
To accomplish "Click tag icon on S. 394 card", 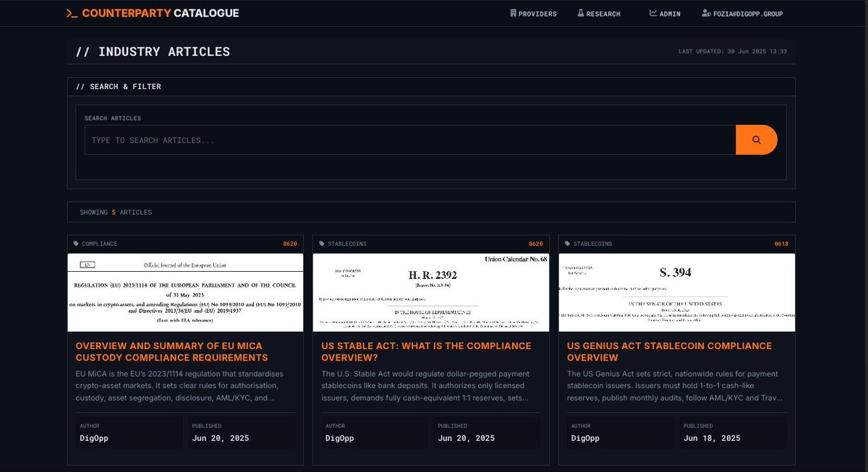I will click(x=568, y=244).
